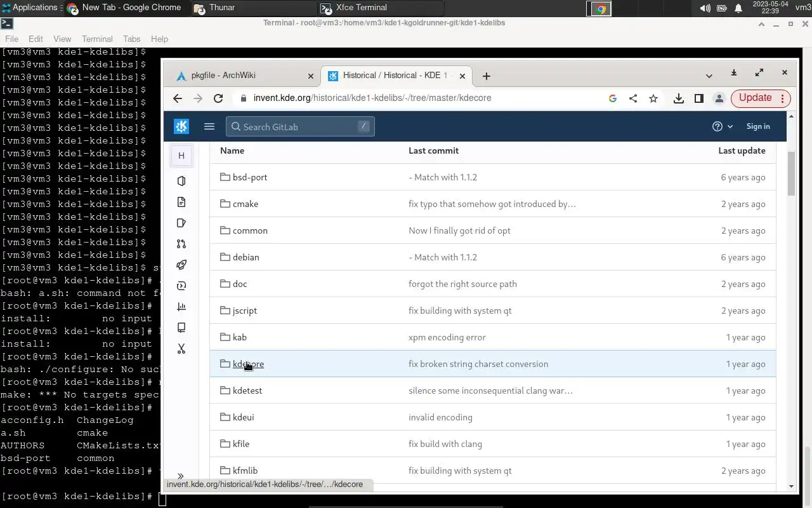Open the Wiki sidebar icon

click(181, 328)
